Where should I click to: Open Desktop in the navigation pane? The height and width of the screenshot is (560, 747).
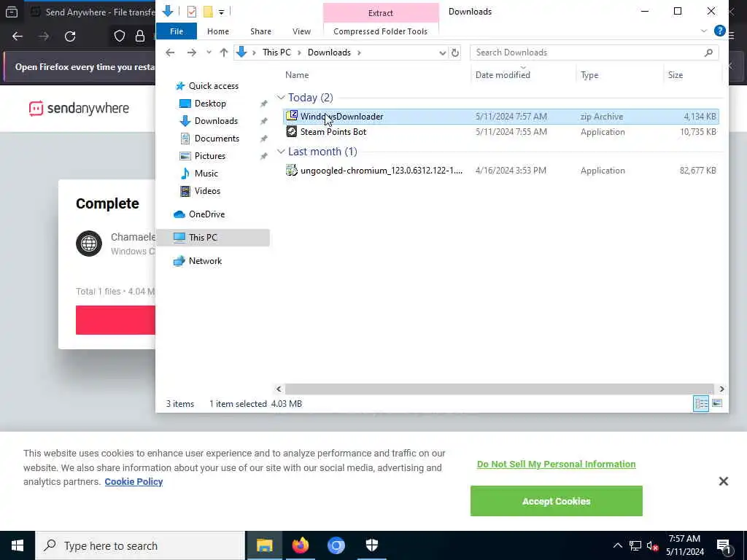[x=210, y=104]
